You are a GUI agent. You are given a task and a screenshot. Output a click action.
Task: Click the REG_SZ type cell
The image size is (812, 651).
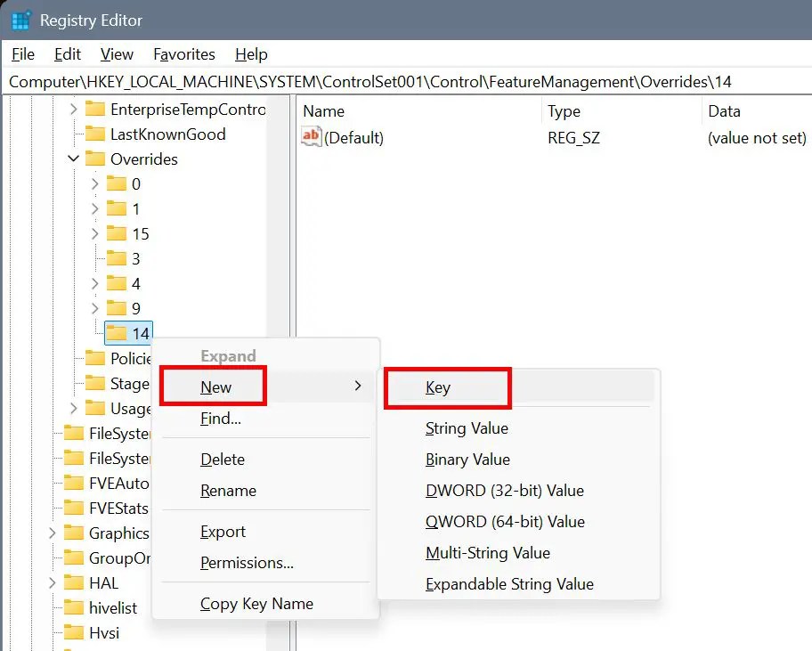(x=573, y=138)
